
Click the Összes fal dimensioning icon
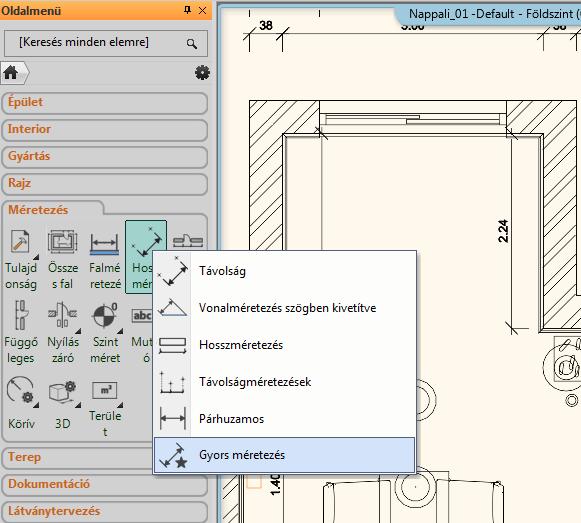63,242
